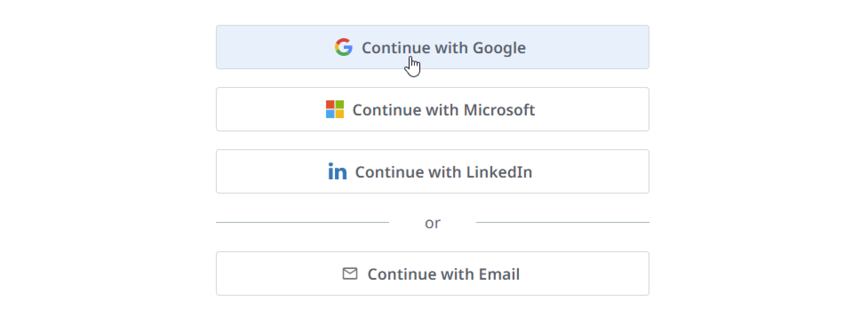This screenshot has width=868, height=317.
Task: Click the word 'Continue' in the Microsoft button
Action: point(386,110)
